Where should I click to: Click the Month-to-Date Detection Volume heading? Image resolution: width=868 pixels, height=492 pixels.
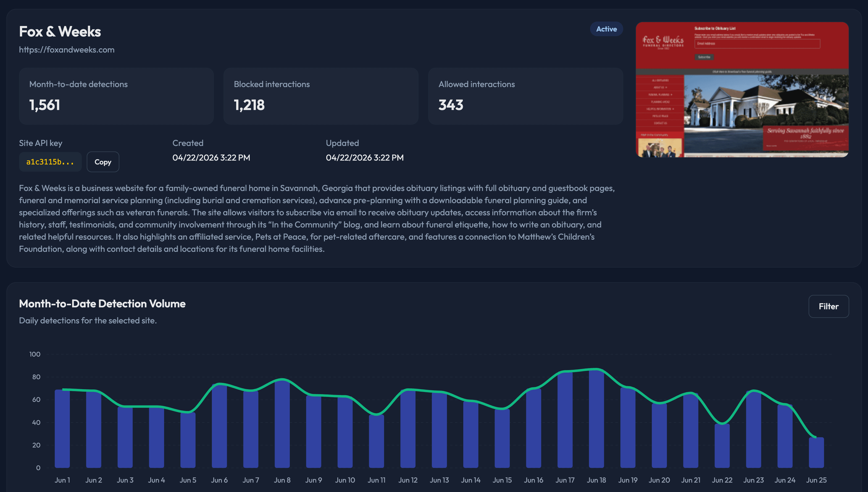[x=102, y=303]
